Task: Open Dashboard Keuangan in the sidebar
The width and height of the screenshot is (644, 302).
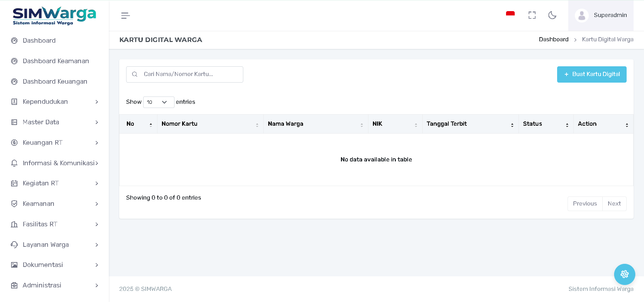Action: [x=55, y=82]
